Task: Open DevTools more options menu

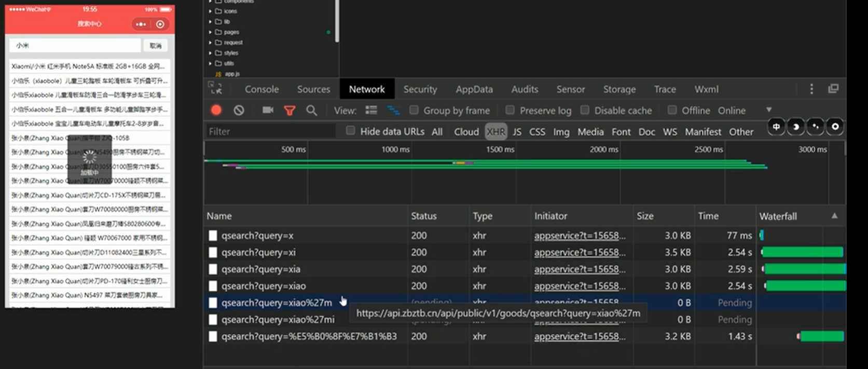Action: [x=811, y=89]
